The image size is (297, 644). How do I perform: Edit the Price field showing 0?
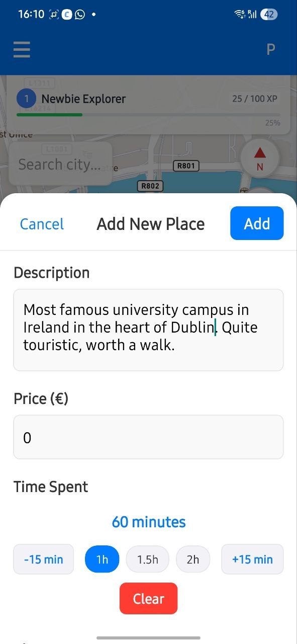pos(148,437)
